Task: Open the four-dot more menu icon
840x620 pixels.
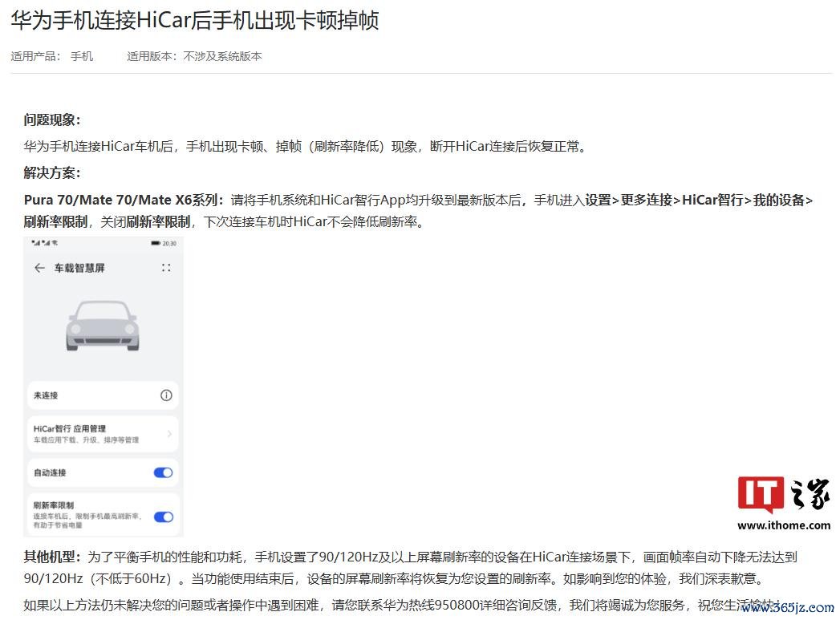Action: (166, 268)
